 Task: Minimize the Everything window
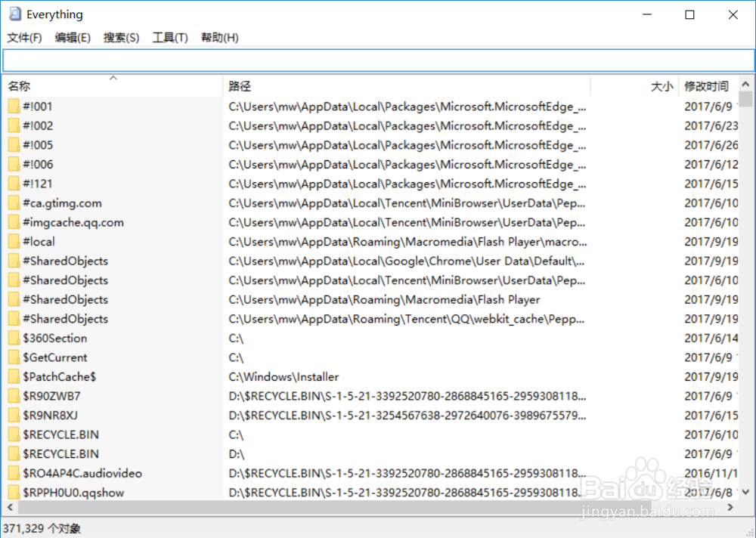tap(647, 14)
